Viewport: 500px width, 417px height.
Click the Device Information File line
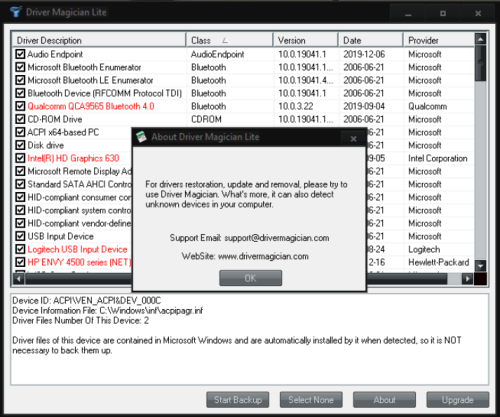click(108, 310)
